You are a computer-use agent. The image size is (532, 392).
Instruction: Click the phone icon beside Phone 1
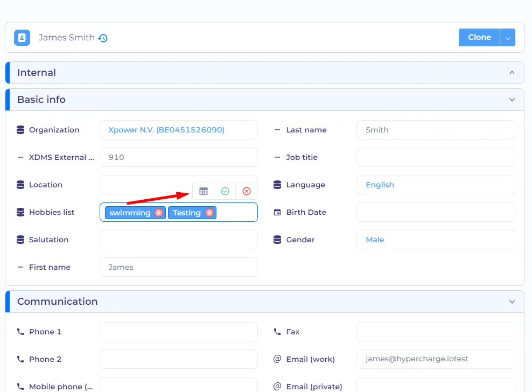(x=20, y=332)
